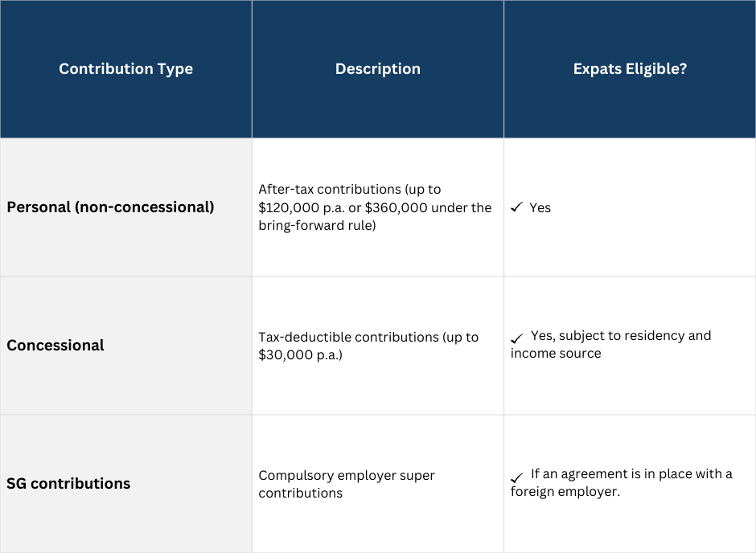756x553 pixels.
Task: Click the Tax-deductible contributions description text
Action: tap(368, 346)
